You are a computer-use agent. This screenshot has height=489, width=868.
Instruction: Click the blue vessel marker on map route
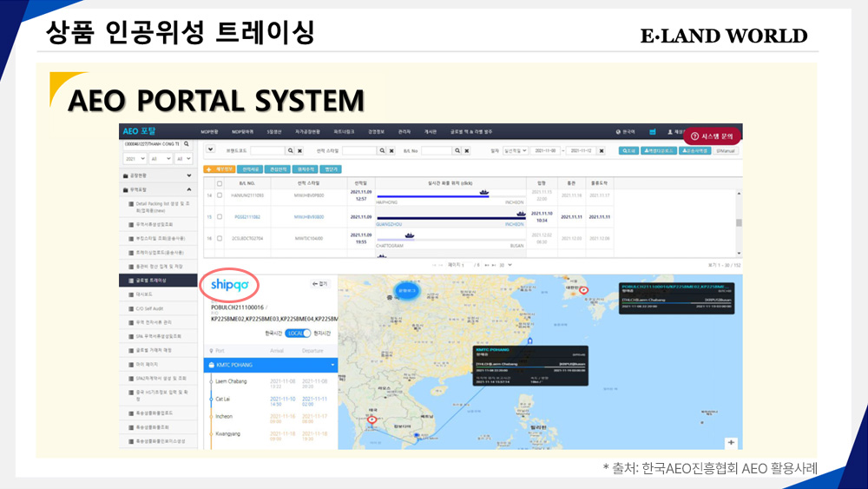pos(529,340)
